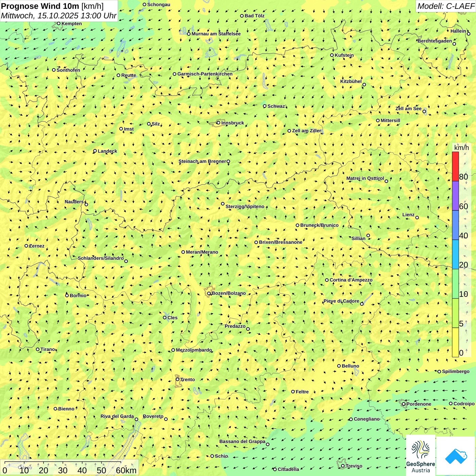
Task: Click the 'km/h' legend unit label
Action: point(461,148)
